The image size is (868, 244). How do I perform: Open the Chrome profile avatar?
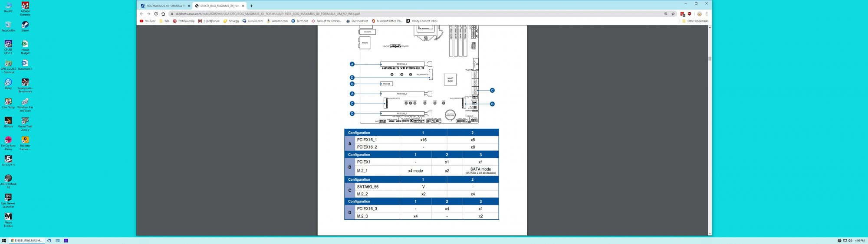(x=699, y=14)
